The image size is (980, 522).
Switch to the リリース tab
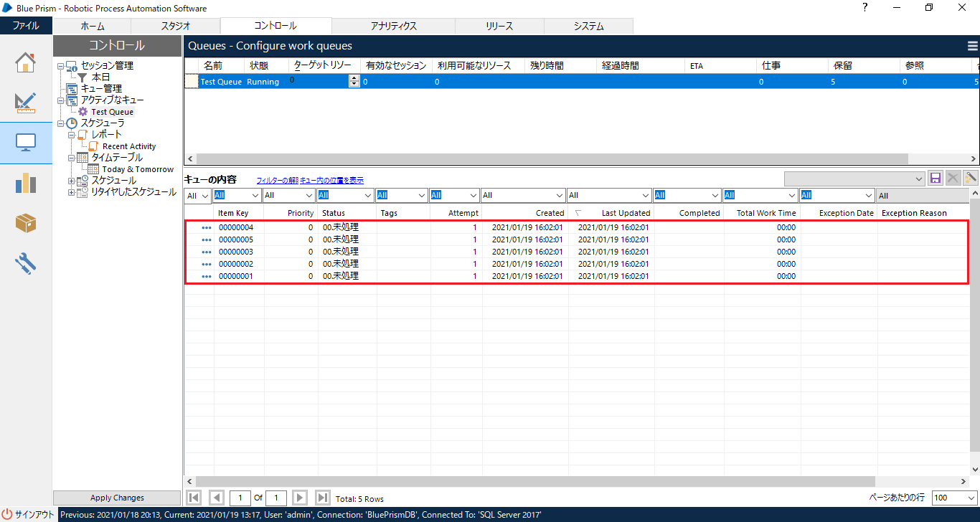(x=499, y=26)
